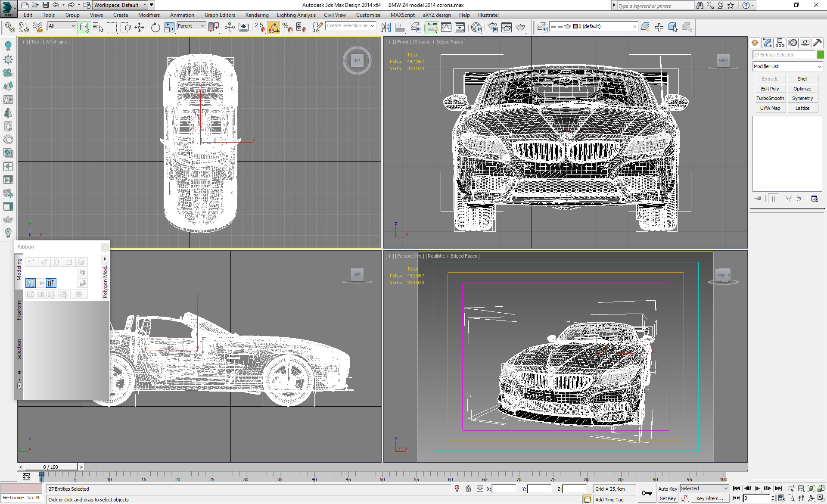Click the Render Production teapot
Screen dimensions: 827x504
[x=521, y=28]
